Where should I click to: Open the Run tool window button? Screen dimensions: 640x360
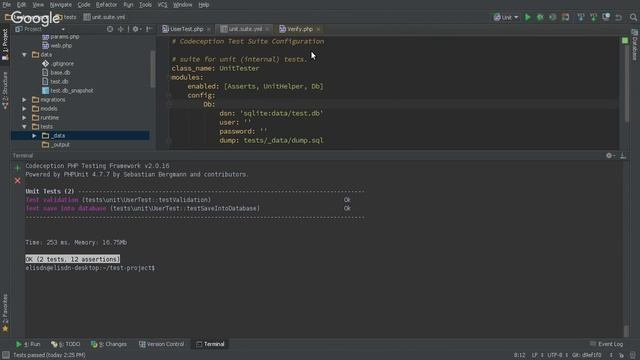tap(28, 344)
